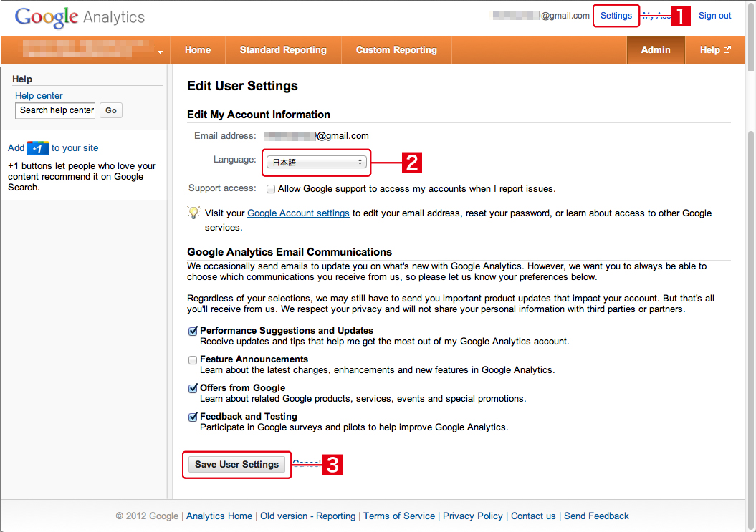Click the Search help center field
Screen dimensions: 756x532
55,110
